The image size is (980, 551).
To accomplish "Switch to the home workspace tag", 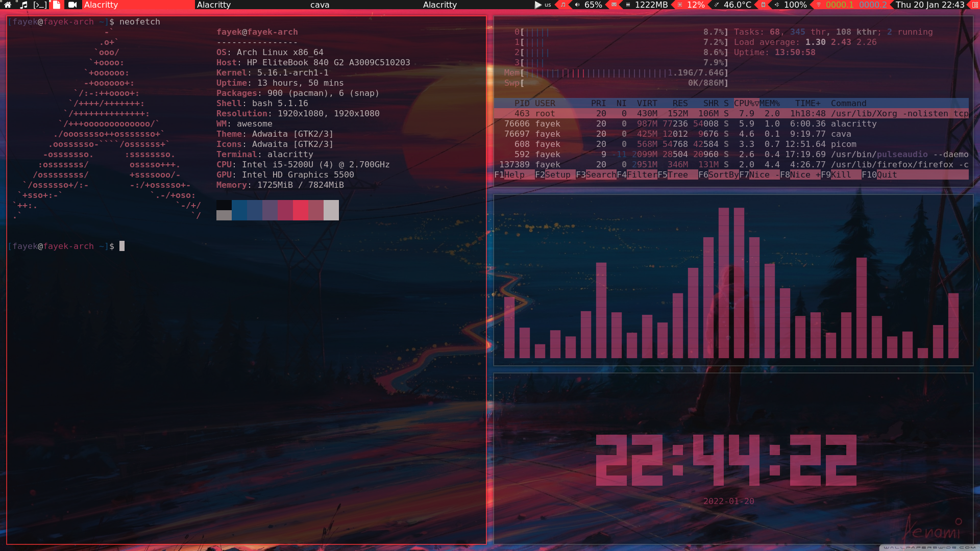I will tap(8, 5).
